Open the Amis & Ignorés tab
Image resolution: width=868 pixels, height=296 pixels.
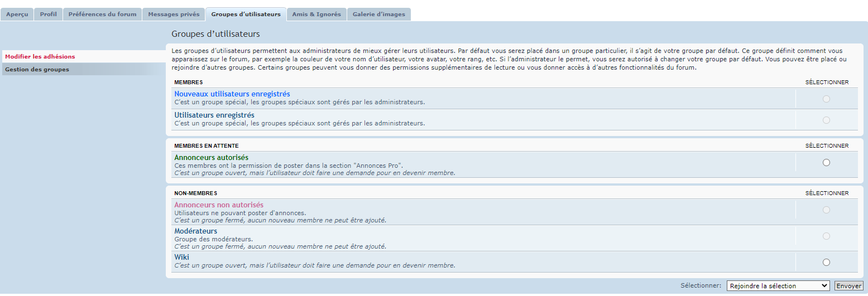click(x=316, y=14)
